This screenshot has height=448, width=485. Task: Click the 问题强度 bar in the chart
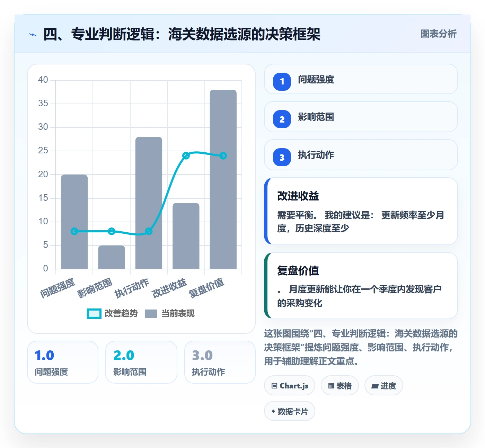[74, 222]
